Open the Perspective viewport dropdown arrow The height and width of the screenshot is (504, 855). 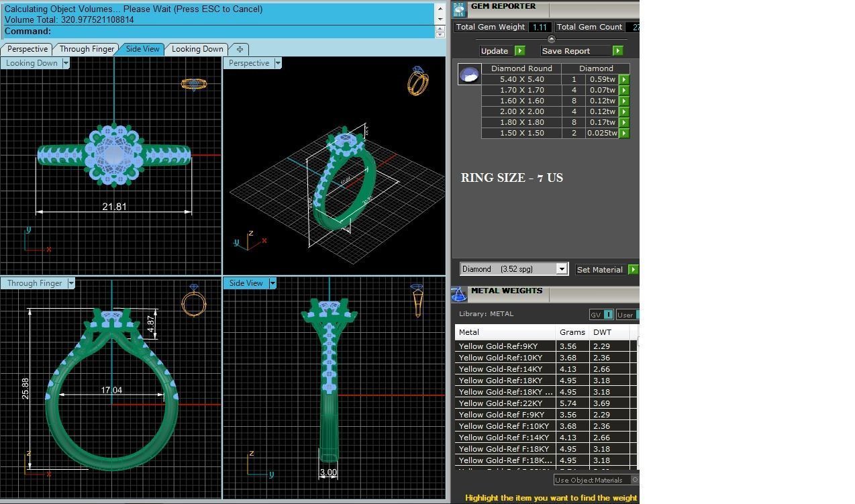click(x=277, y=63)
